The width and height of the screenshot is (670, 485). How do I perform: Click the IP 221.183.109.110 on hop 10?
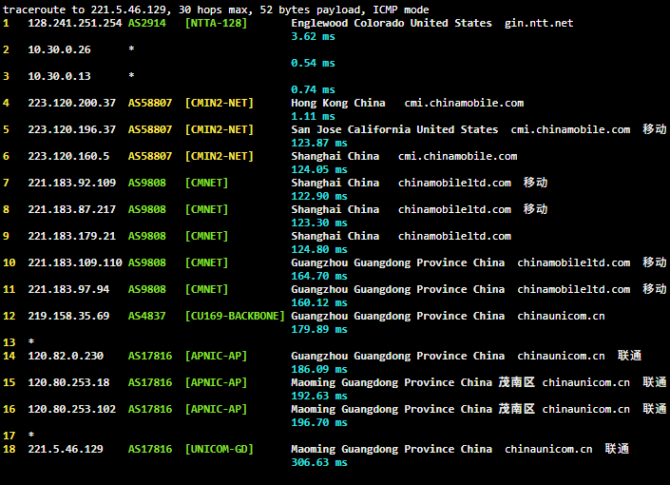74,262
